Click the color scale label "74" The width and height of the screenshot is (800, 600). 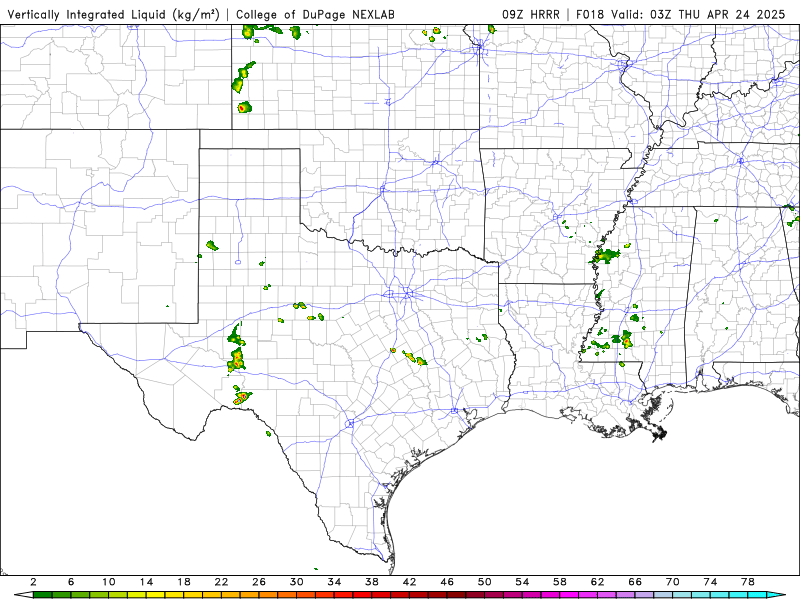pyautogui.click(x=710, y=582)
